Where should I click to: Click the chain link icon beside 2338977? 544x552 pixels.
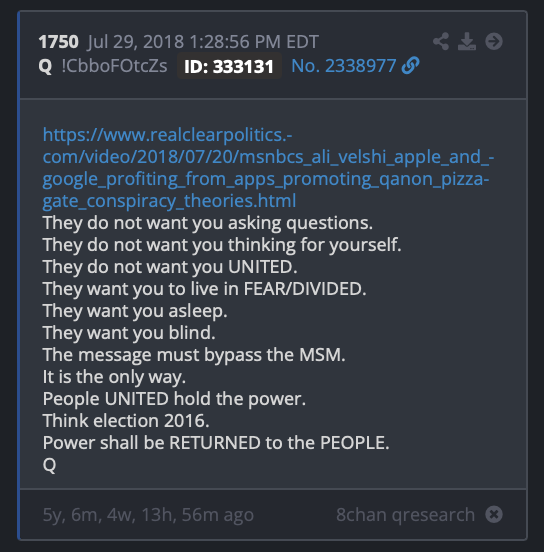click(411, 65)
